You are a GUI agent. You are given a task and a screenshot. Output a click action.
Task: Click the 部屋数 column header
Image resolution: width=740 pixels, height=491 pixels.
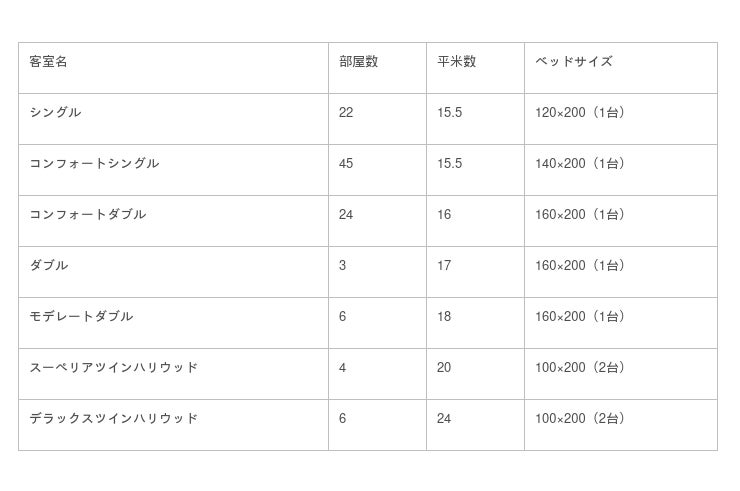point(358,62)
